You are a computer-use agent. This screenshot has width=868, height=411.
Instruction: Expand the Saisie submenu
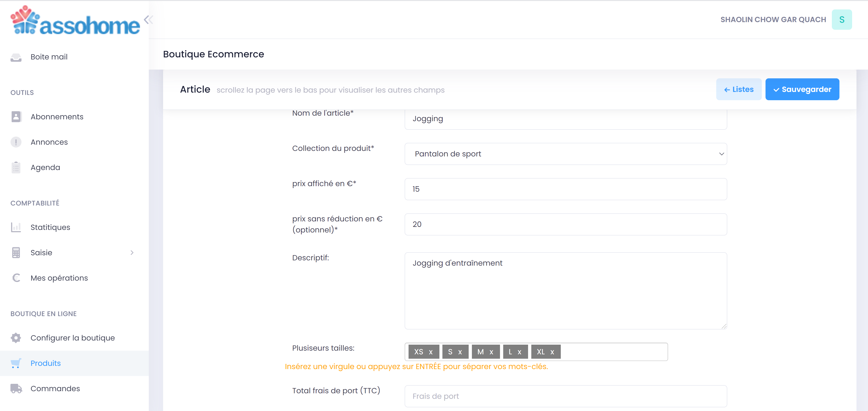click(x=132, y=252)
